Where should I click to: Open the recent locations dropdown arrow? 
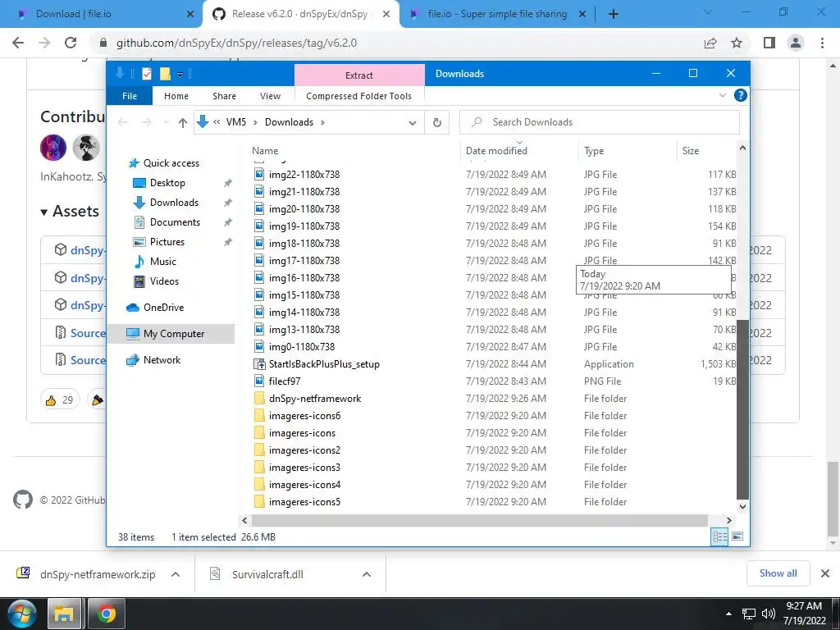pyautogui.click(x=166, y=123)
